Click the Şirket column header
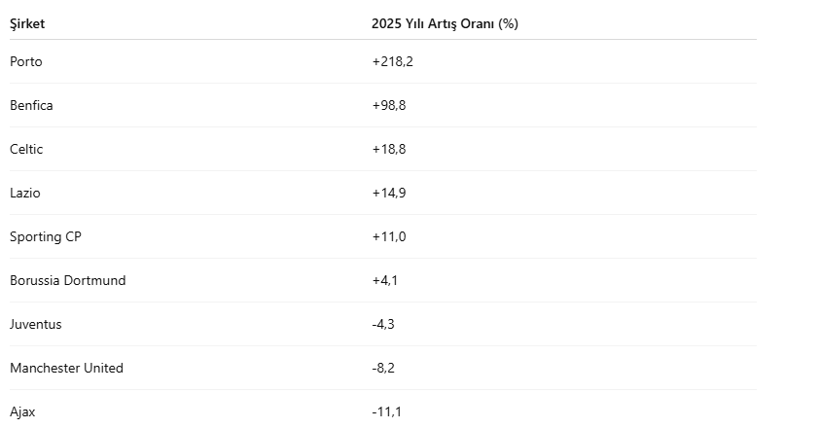Screen dimensions: 820x428 (x=27, y=23)
